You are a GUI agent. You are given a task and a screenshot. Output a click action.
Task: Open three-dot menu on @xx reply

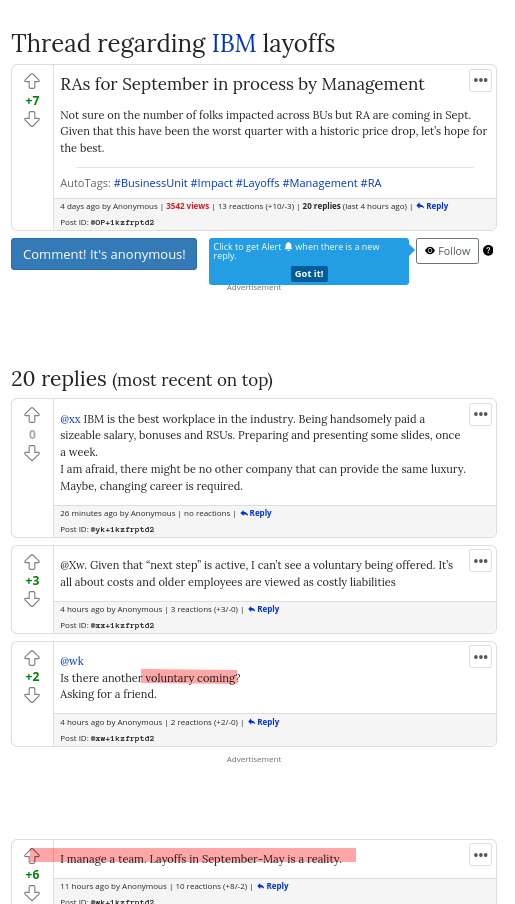(x=480, y=415)
